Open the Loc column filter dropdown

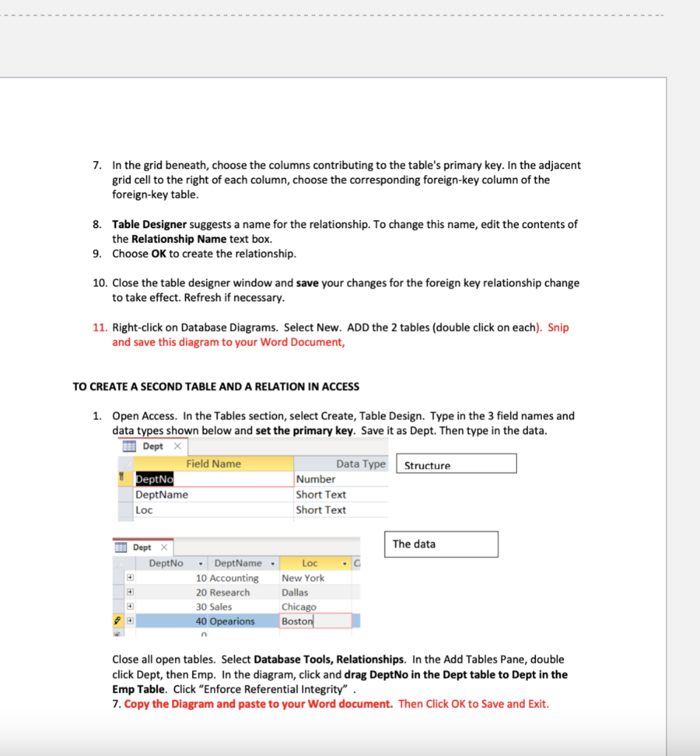(x=345, y=563)
